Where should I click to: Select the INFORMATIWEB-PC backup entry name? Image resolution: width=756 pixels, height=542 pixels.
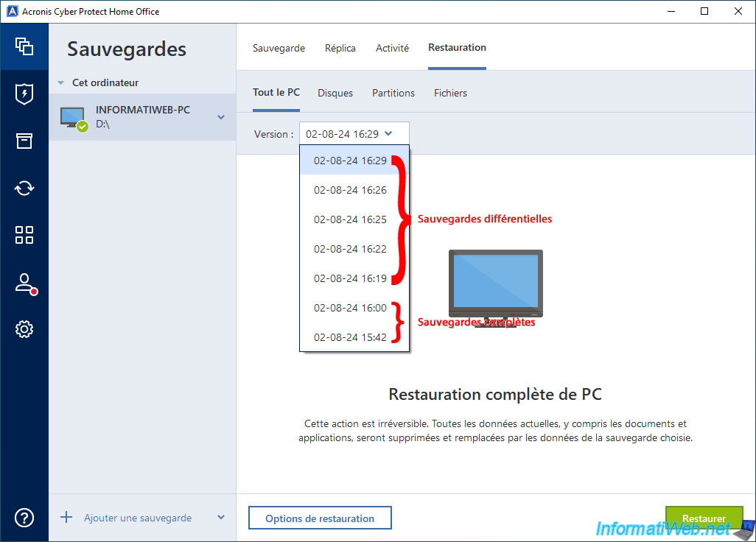(143, 110)
